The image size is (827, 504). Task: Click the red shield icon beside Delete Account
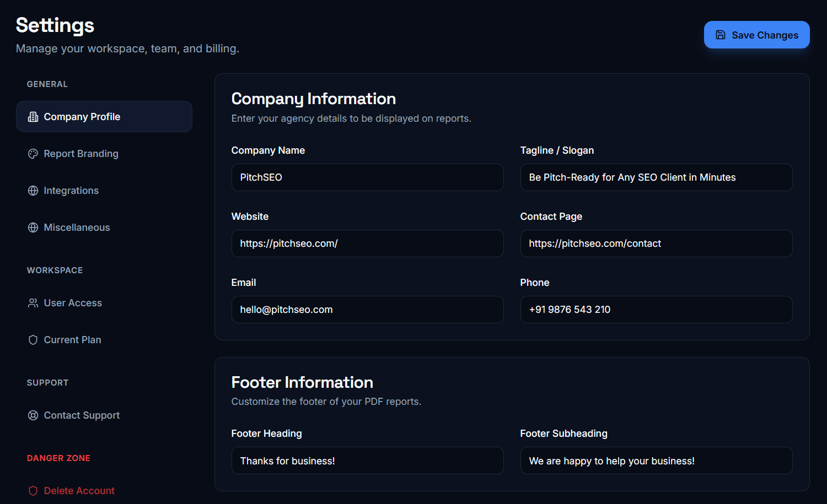coord(33,491)
